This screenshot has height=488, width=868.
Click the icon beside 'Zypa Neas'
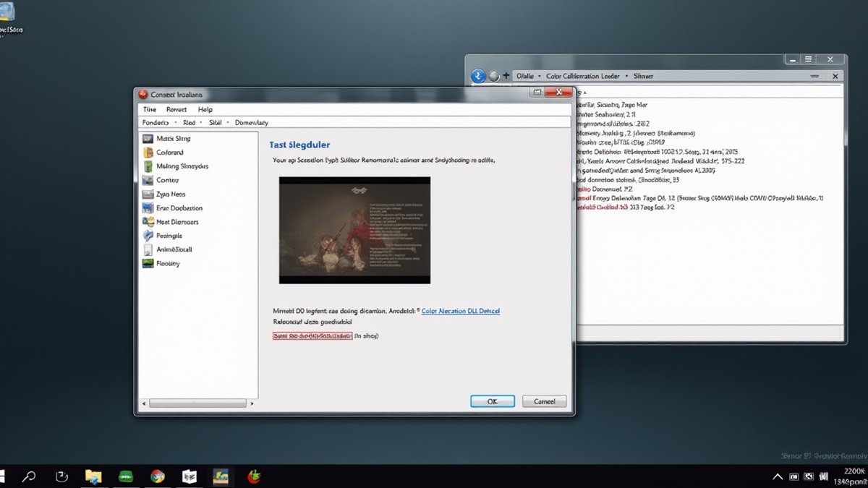click(147, 194)
